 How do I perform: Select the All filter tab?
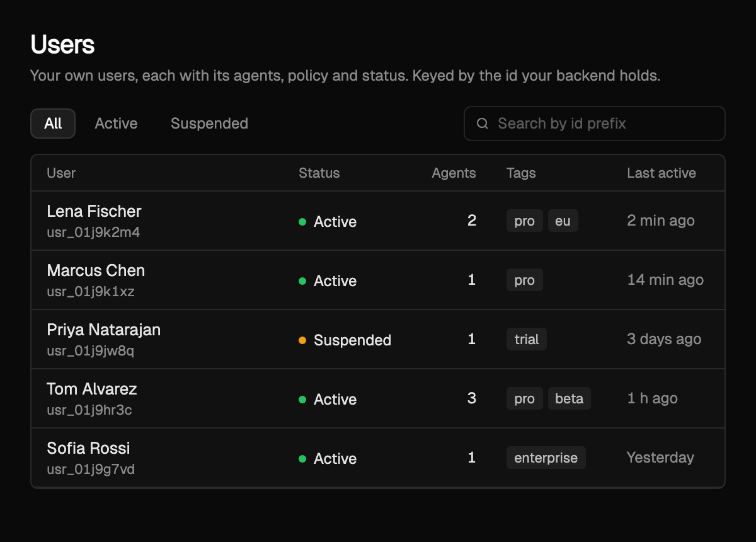pyautogui.click(x=53, y=124)
